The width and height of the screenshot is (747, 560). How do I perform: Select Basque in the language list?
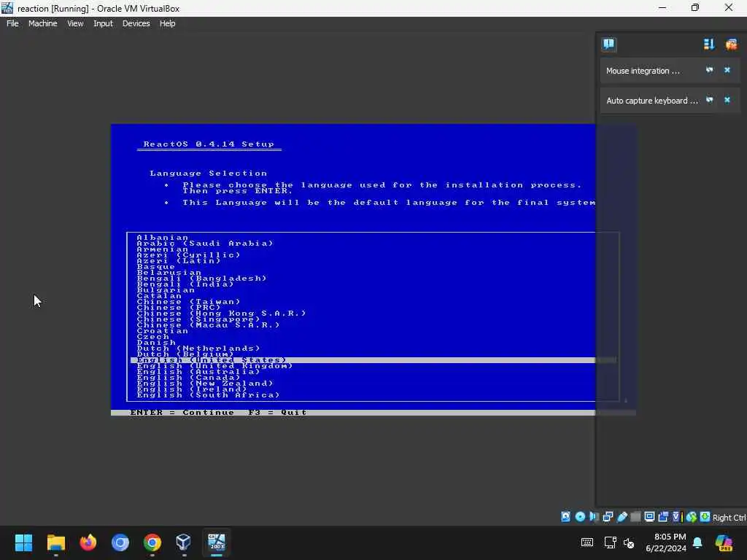point(156,266)
